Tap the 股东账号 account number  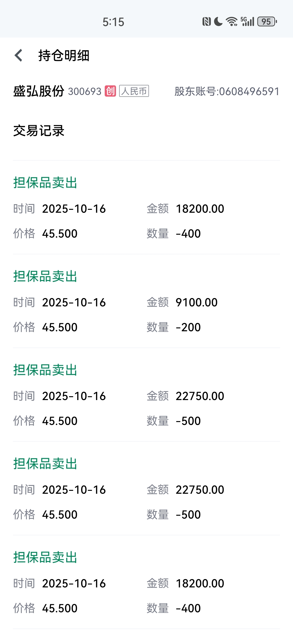pyautogui.click(x=227, y=91)
